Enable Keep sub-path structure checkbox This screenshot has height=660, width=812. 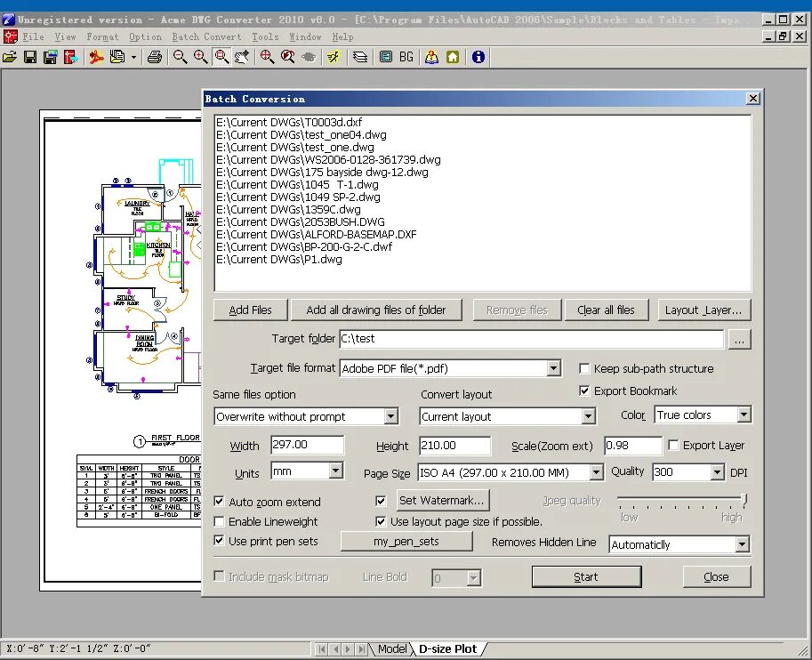coord(584,368)
